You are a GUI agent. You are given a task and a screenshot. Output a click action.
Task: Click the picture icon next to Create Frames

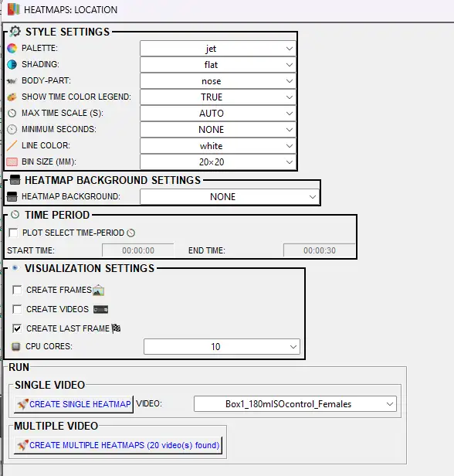coord(98,291)
